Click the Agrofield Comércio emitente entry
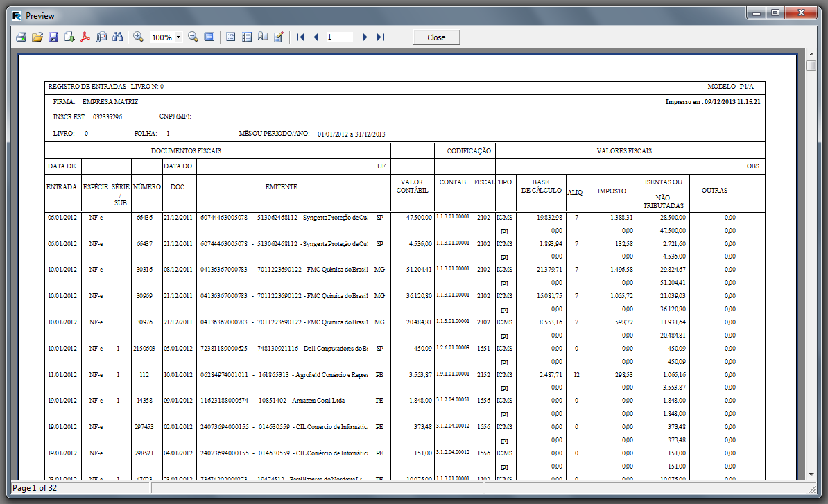 pyautogui.click(x=284, y=375)
